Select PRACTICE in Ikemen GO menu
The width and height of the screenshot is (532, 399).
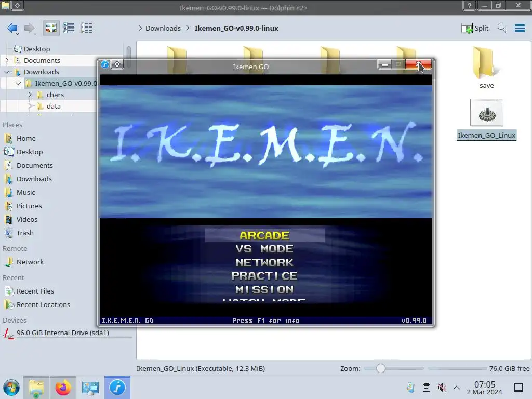(264, 276)
